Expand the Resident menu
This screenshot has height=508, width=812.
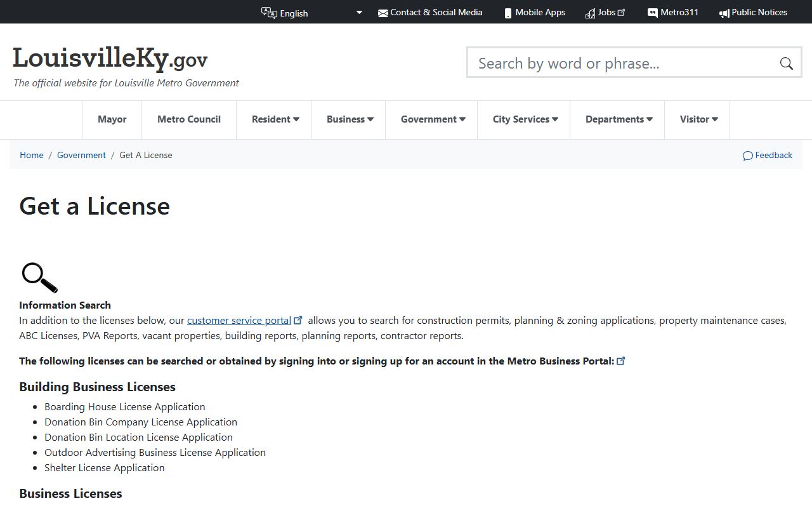[x=275, y=119]
